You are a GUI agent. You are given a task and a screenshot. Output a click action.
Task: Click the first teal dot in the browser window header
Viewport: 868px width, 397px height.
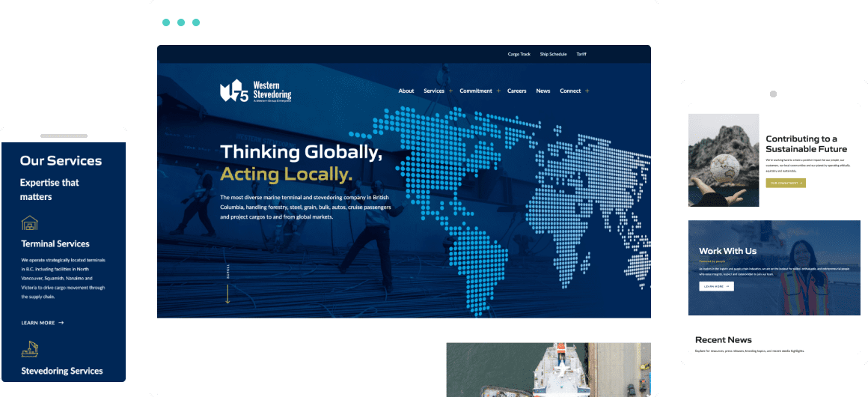166,22
